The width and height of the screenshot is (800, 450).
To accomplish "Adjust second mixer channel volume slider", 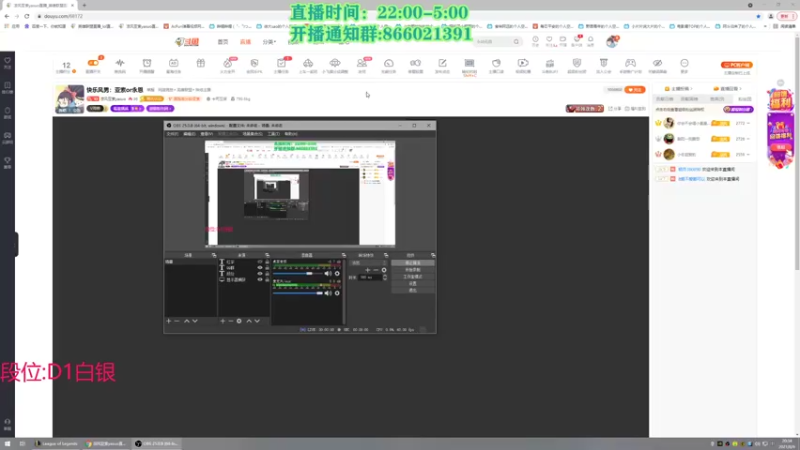I will pyautogui.click(x=297, y=293).
